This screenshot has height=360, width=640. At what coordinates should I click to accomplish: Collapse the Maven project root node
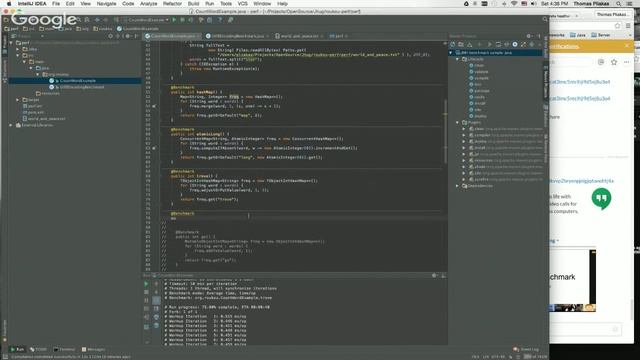tap(451, 53)
